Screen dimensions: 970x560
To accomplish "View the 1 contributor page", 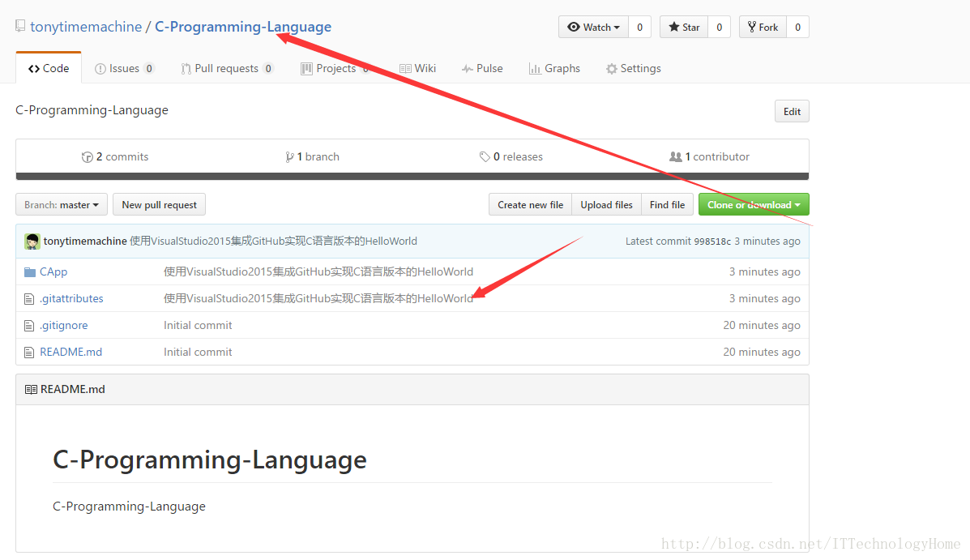I will coord(710,156).
